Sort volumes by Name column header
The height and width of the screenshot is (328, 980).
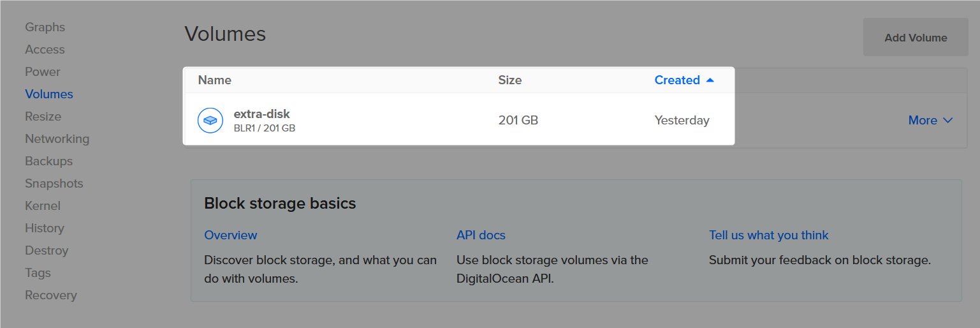tap(214, 80)
